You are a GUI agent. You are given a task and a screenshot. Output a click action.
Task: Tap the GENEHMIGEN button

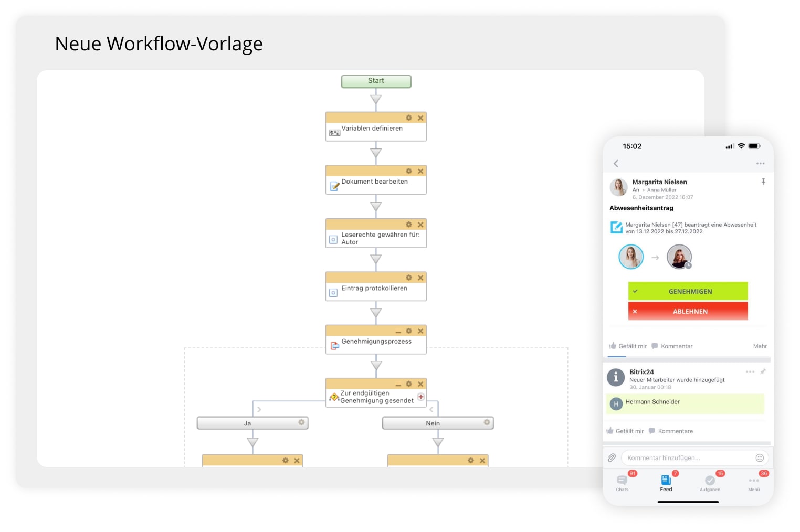[x=688, y=291]
